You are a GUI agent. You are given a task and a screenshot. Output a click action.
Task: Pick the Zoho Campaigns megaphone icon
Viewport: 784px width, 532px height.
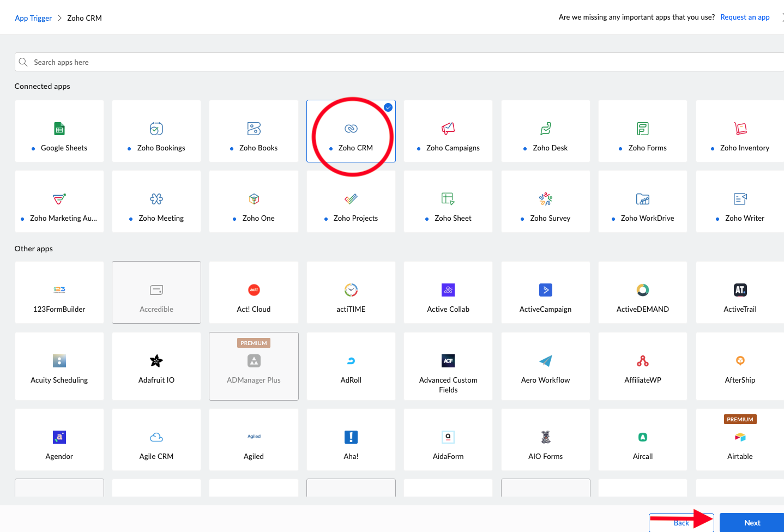(x=448, y=129)
